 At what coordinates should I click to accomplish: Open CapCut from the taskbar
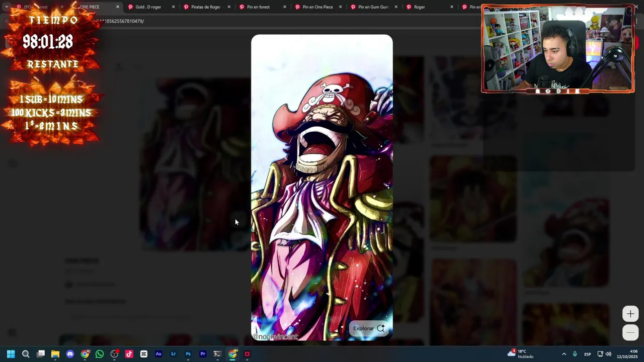144,354
